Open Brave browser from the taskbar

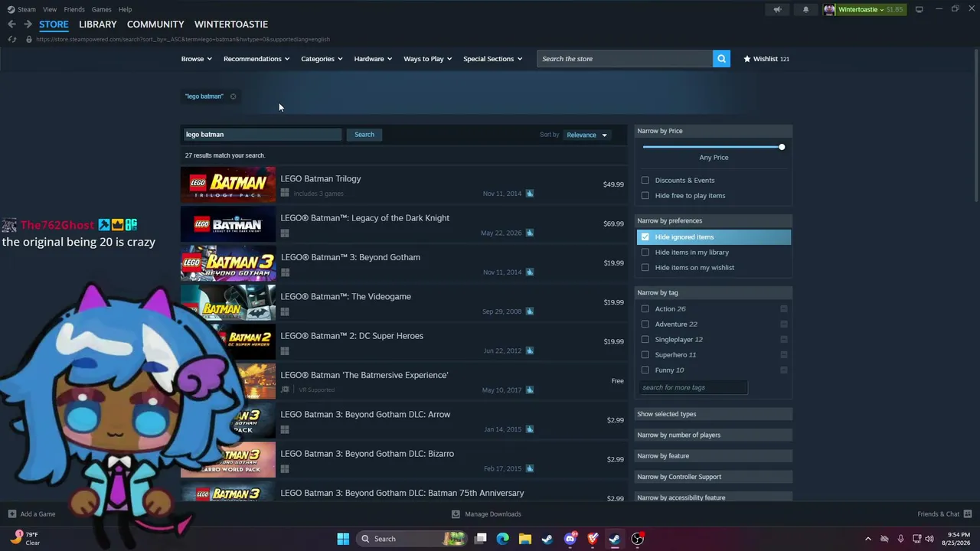tap(593, 539)
